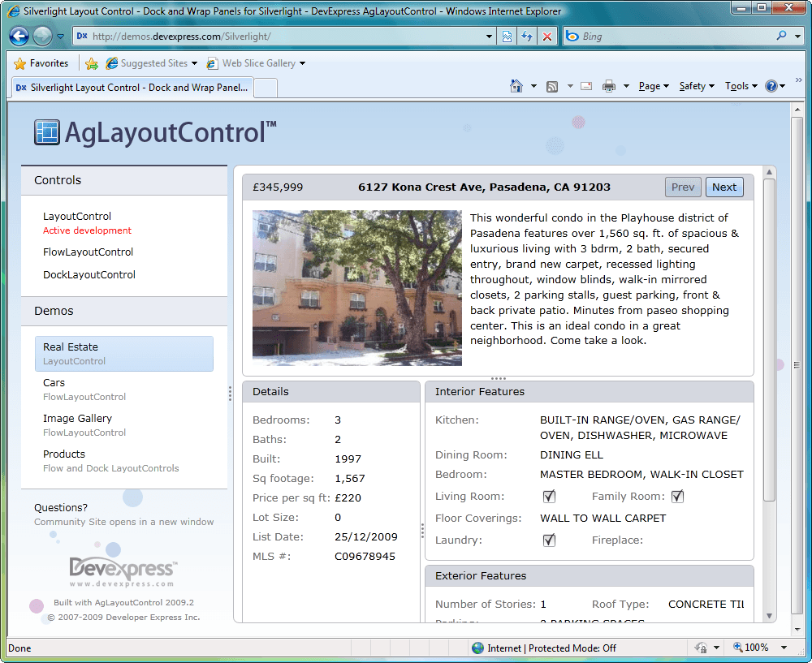Click the red Stop loading icon
This screenshot has height=663, width=812.
(x=546, y=37)
